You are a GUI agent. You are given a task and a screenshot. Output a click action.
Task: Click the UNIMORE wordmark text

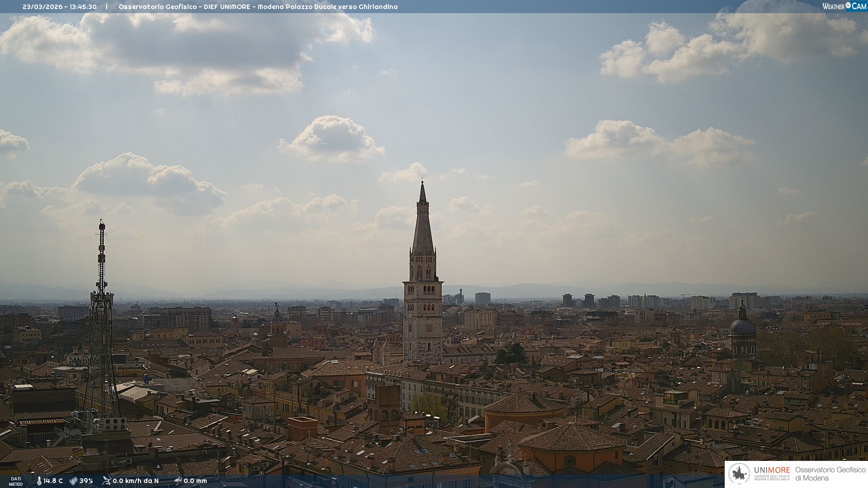coord(772,470)
